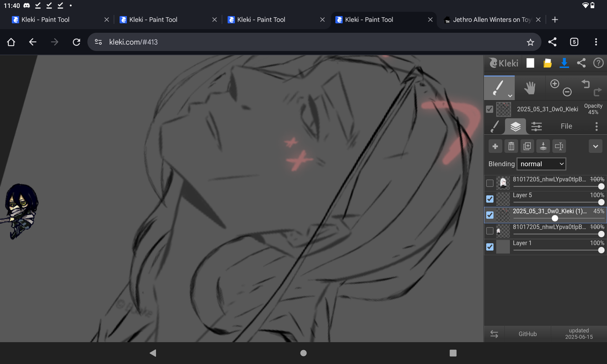
Task: Expand the brush options chevron
Action: pyautogui.click(x=510, y=95)
